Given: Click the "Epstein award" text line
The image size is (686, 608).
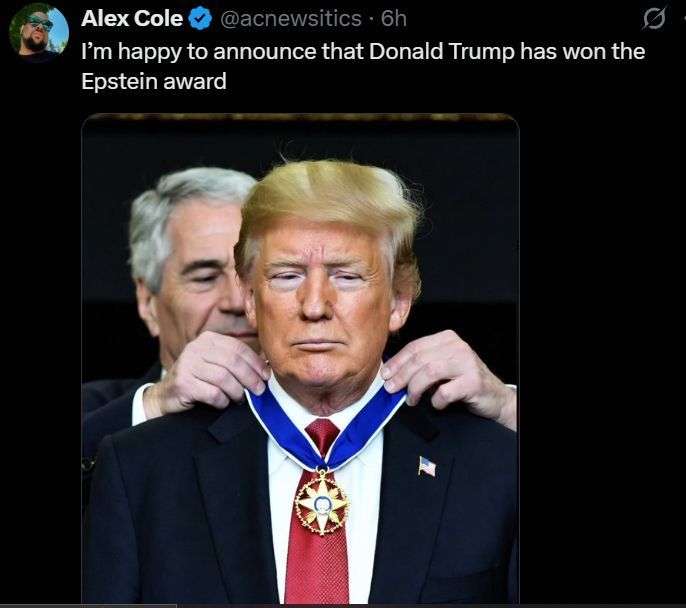Looking at the screenshot, I should (x=154, y=81).
